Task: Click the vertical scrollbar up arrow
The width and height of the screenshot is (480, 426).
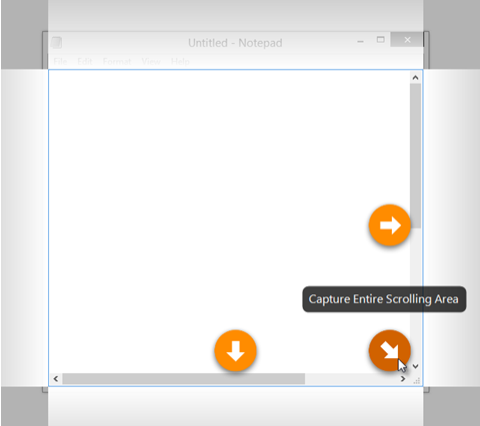Action: point(415,78)
